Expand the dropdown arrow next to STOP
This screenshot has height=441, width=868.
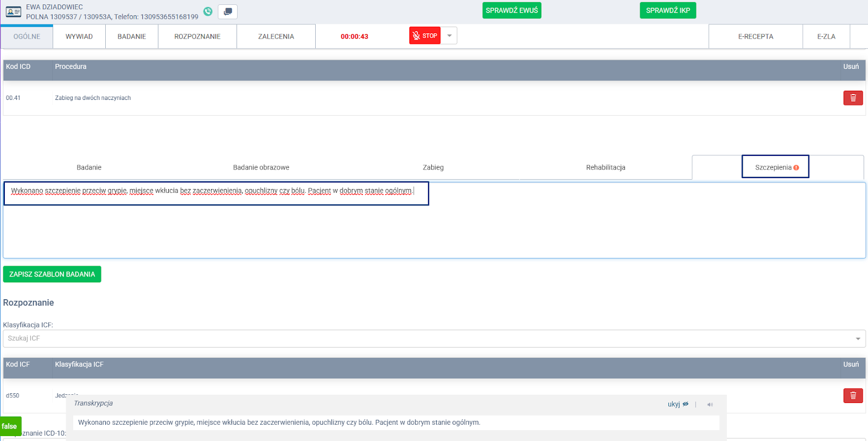(x=449, y=36)
